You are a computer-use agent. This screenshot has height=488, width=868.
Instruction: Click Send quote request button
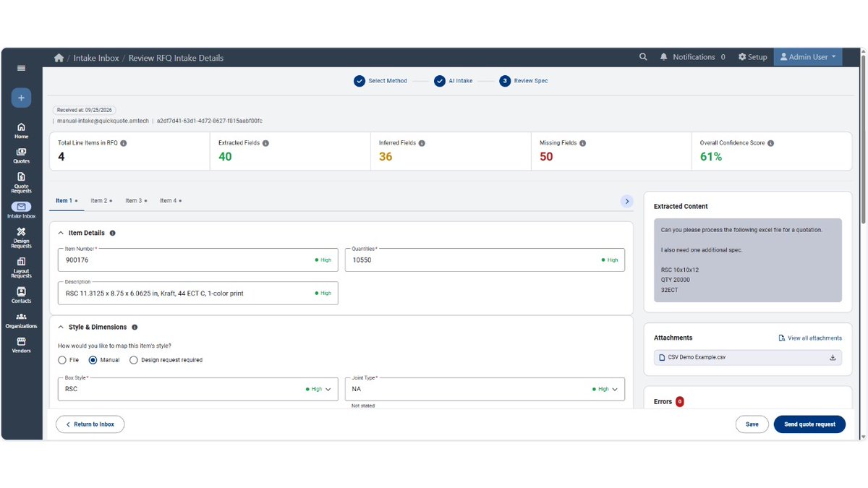coord(809,424)
